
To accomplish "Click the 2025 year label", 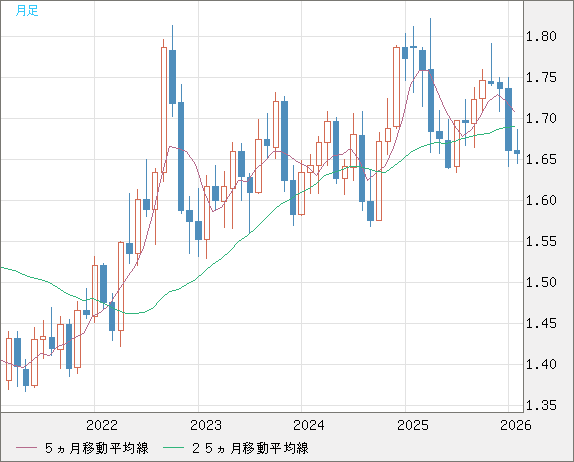I will click(x=413, y=425).
